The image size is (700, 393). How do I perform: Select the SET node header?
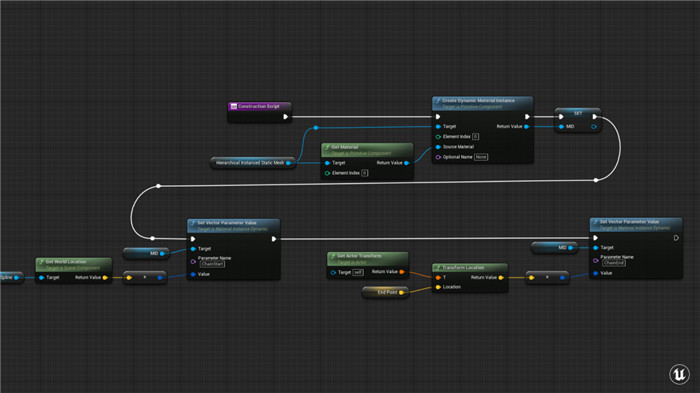pos(578,113)
